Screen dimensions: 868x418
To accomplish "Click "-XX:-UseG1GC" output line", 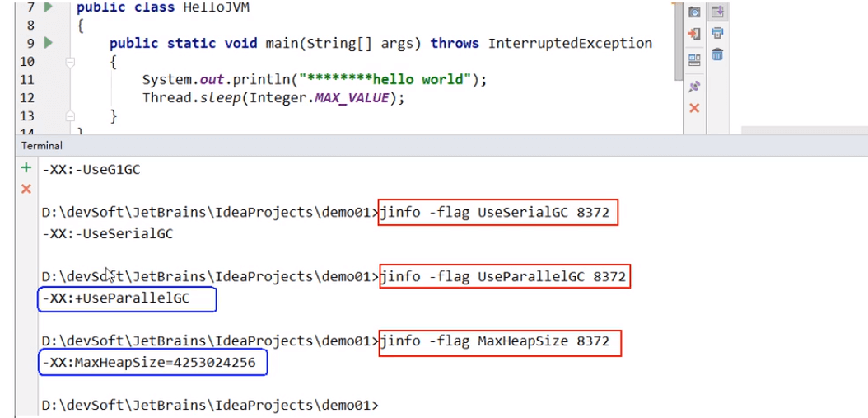I will point(91,169).
